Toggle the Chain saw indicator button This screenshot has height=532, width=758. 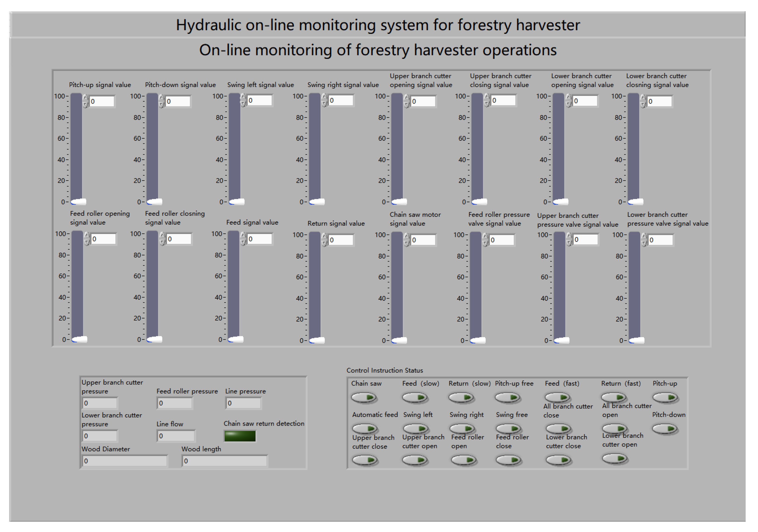(x=364, y=397)
